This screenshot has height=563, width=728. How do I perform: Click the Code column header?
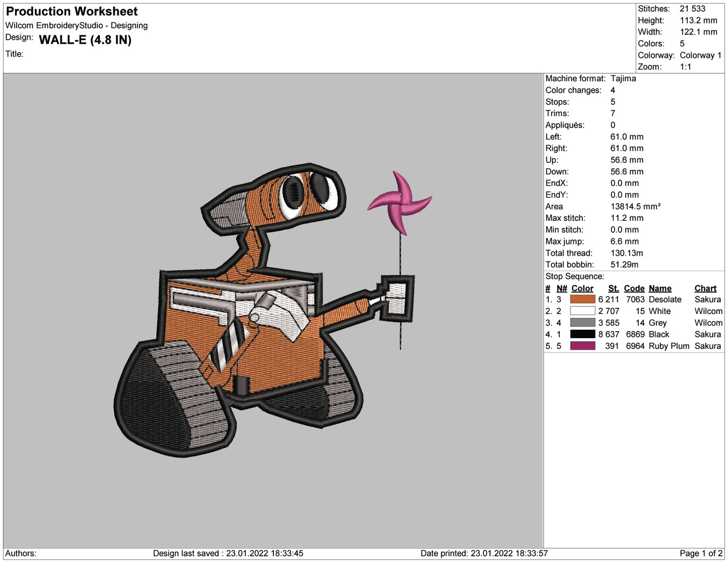pyautogui.click(x=634, y=288)
